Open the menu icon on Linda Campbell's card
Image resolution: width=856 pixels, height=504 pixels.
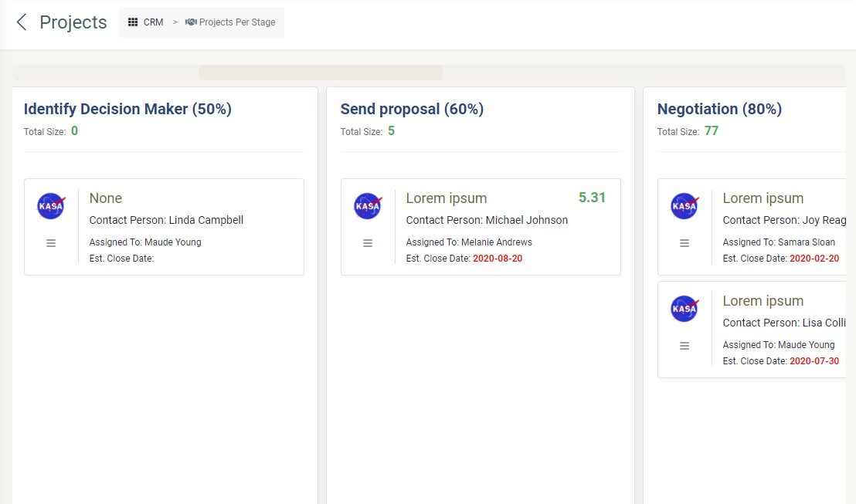[51, 243]
